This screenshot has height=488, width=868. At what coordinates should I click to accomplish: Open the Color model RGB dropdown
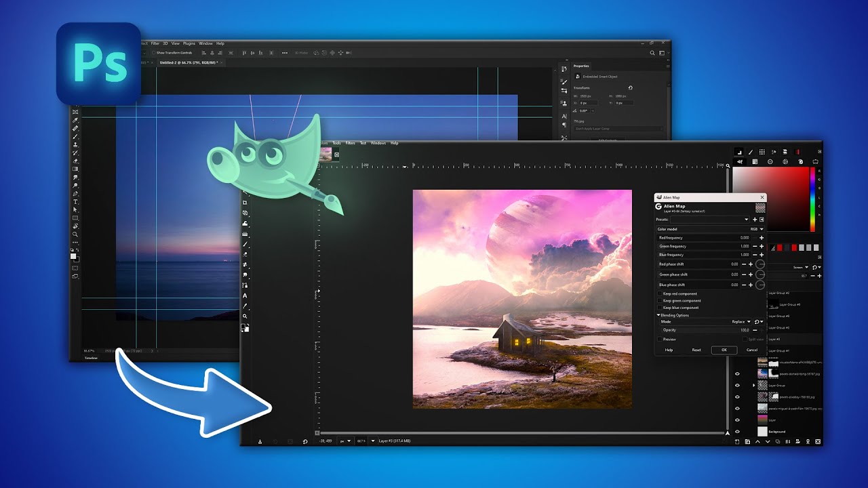710,229
